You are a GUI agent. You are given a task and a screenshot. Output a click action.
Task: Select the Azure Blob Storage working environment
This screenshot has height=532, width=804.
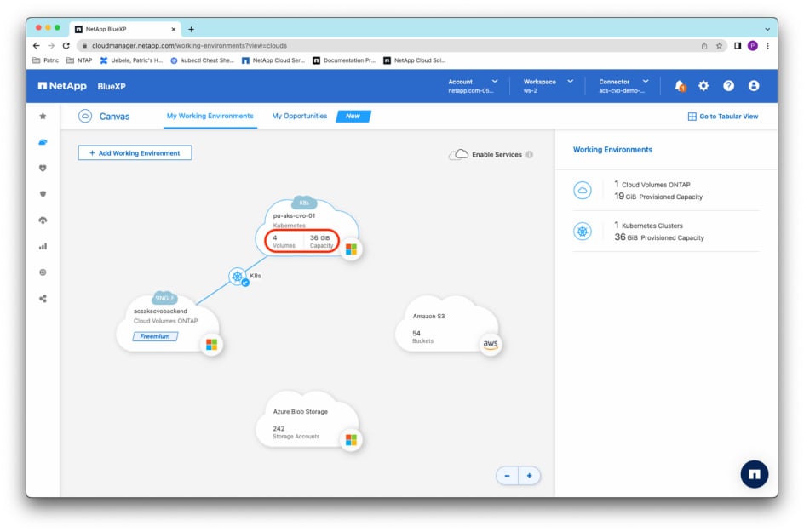coord(307,420)
